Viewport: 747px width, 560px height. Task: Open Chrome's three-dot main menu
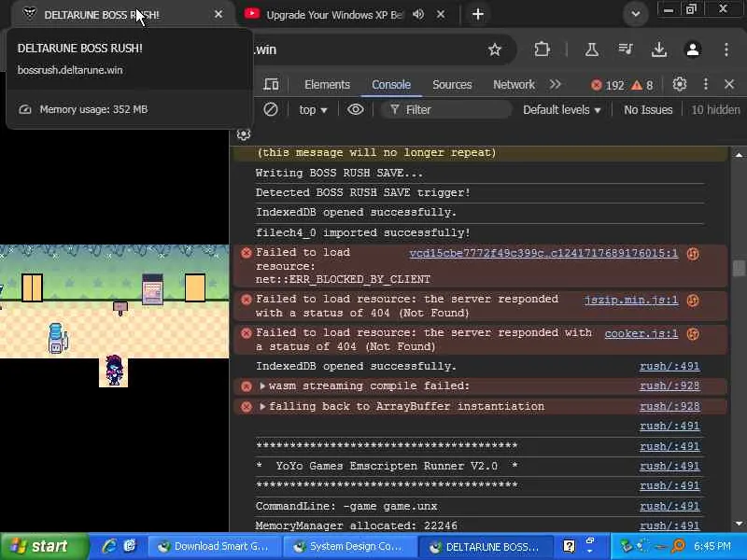pos(726,49)
